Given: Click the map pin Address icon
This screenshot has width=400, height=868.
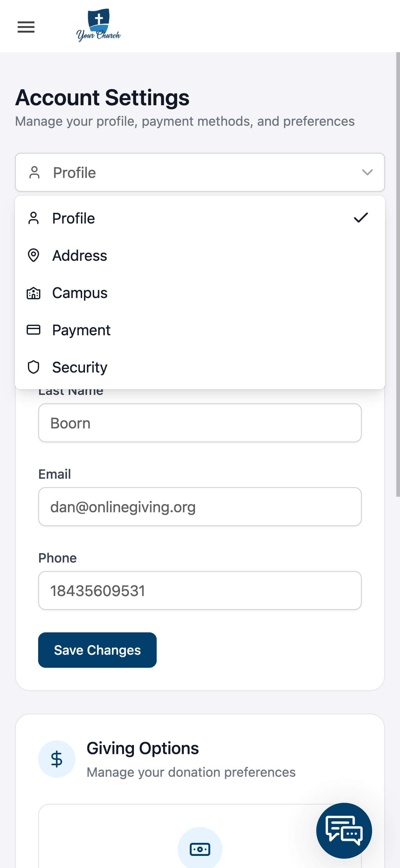Looking at the screenshot, I should click(33, 255).
